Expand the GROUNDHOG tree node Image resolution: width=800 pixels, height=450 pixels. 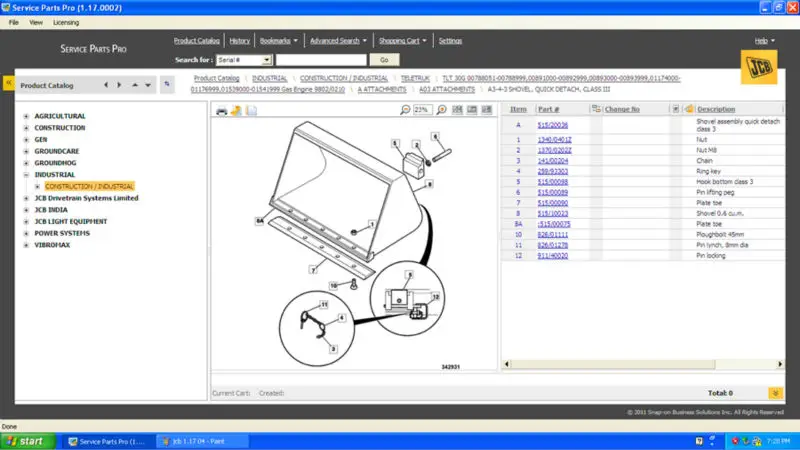click(x=27, y=163)
